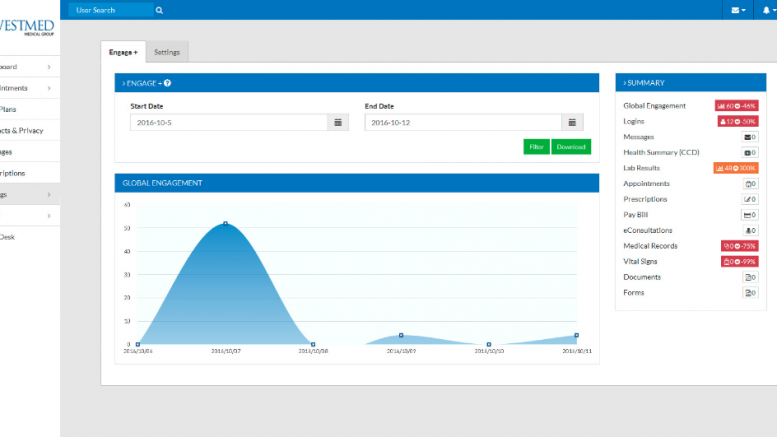Click the chart data point on 2016/10/10
This screenshot has height=437, width=777.
point(489,344)
